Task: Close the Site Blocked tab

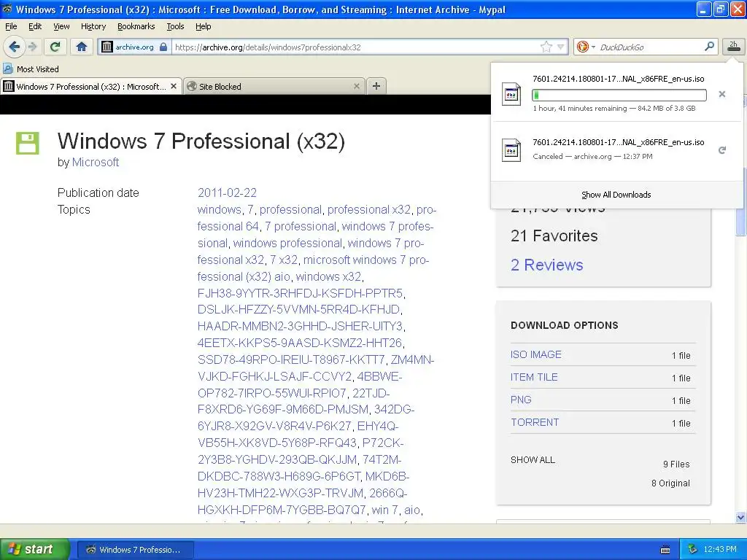Action: coord(356,86)
